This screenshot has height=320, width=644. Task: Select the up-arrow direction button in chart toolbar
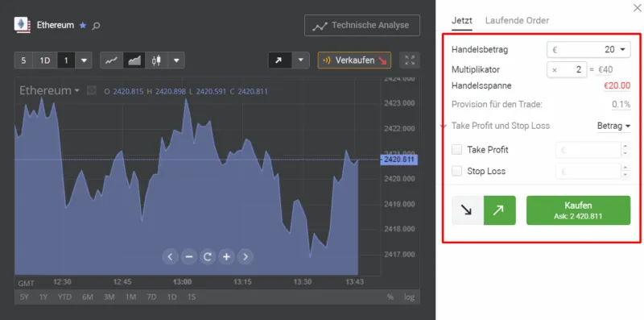(279, 60)
